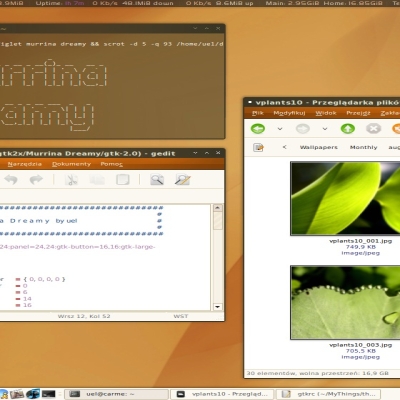Click the Find magnifier icon in gedit
This screenshot has height=400, width=400.
click(x=157, y=180)
